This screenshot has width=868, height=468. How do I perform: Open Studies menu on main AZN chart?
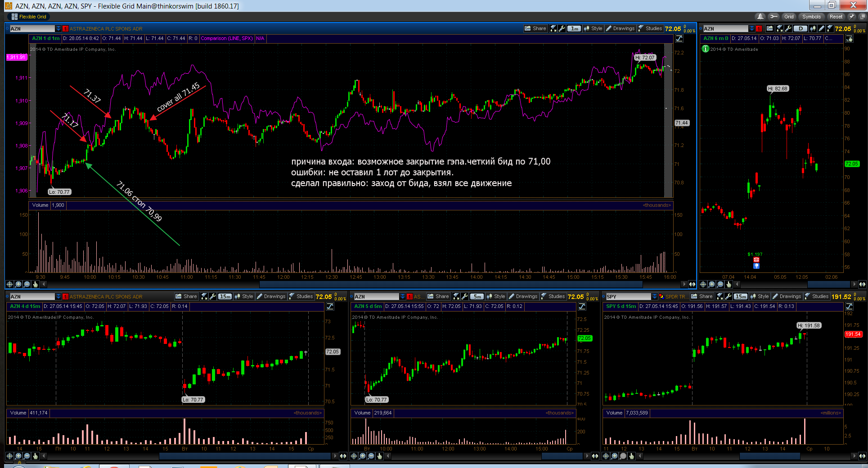[650, 28]
